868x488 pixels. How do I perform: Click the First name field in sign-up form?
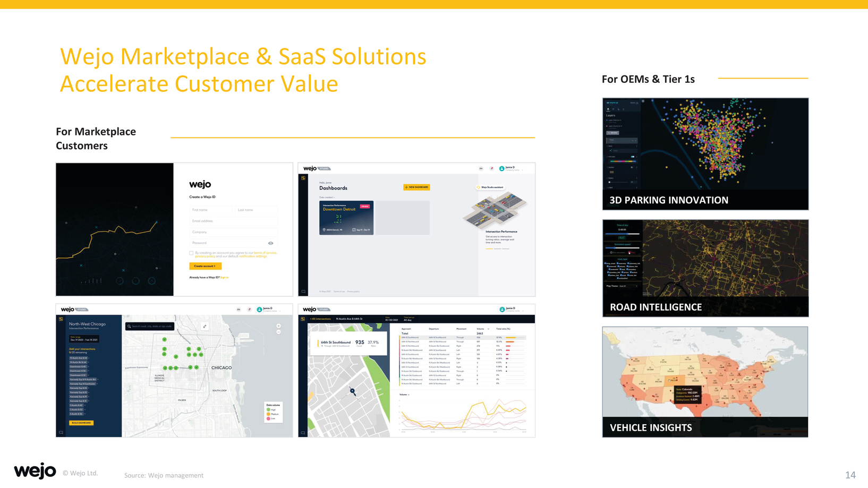211,210
